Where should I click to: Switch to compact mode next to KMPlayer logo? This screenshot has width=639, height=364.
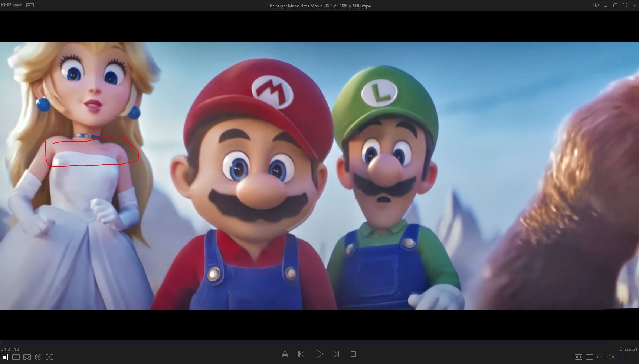pyautogui.click(x=30, y=5)
